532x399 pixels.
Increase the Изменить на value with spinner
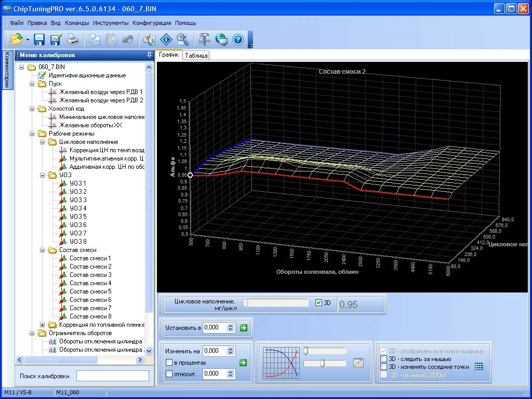230,349
